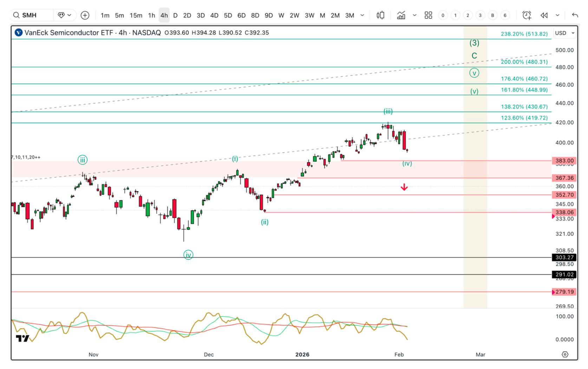Choose the 3W timeframe
This screenshot has width=588, height=369.
pos(309,15)
